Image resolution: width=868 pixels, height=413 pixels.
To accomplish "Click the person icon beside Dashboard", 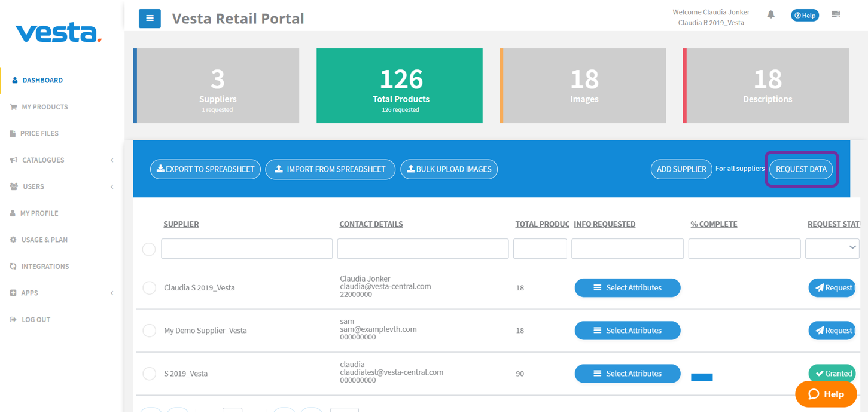I will point(15,80).
